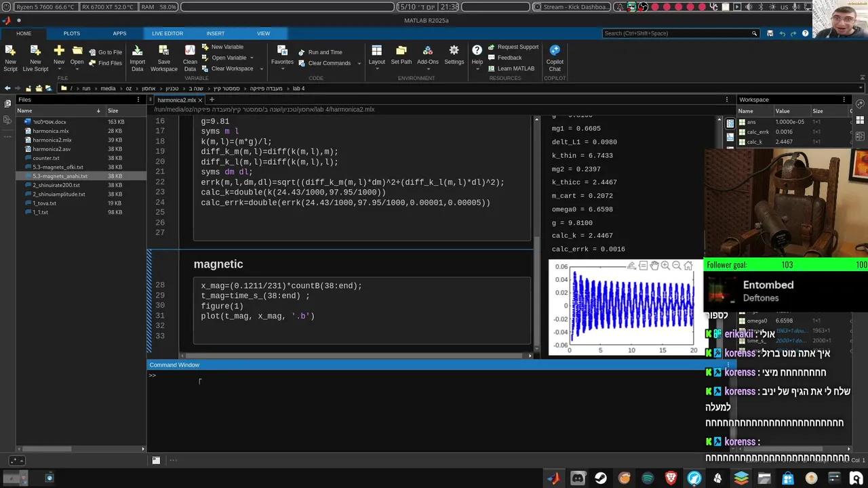Viewport: 868px width, 488px height.
Task: Open Discord from the taskbar
Action: click(578, 478)
